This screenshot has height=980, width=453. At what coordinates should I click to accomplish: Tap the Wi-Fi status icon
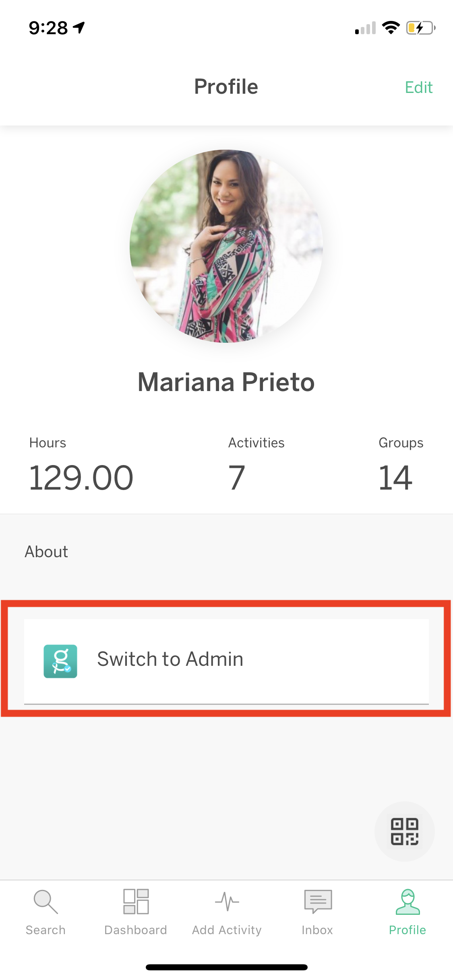pyautogui.click(x=391, y=28)
